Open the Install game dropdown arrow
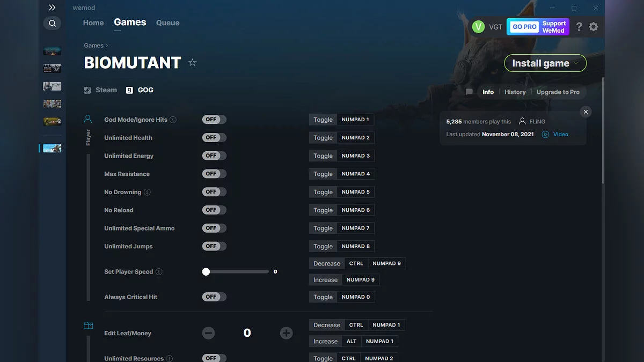The image size is (644, 362). [577, 63]
